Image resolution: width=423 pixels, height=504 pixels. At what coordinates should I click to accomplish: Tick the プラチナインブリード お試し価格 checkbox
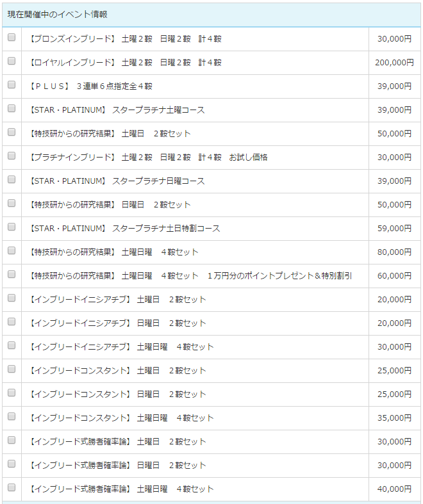[x=12, y=156]
